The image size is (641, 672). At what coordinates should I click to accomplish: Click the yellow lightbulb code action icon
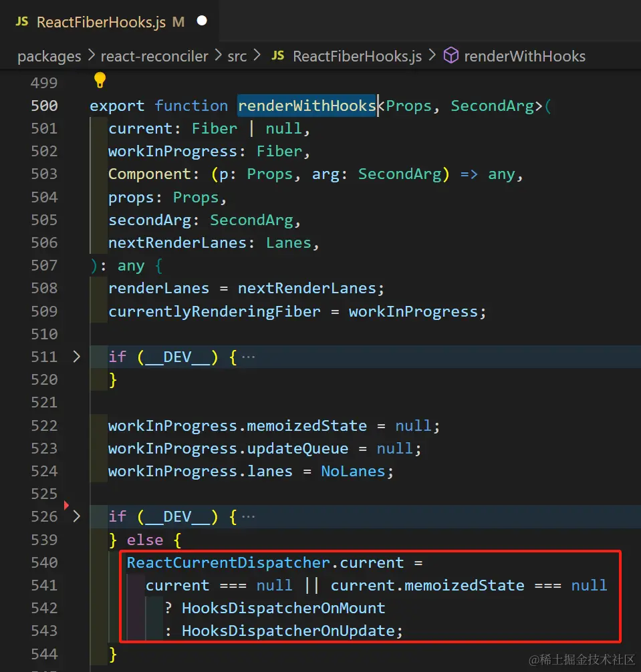[100, 79]
